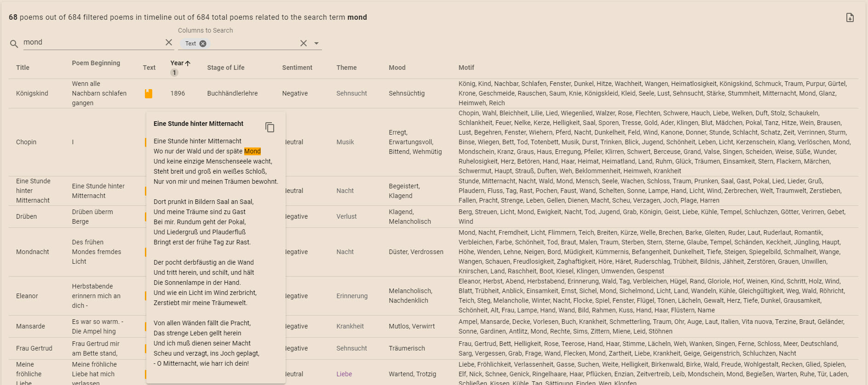Sort the table by Theme header

pyautogui.click(x=346, y=68)
